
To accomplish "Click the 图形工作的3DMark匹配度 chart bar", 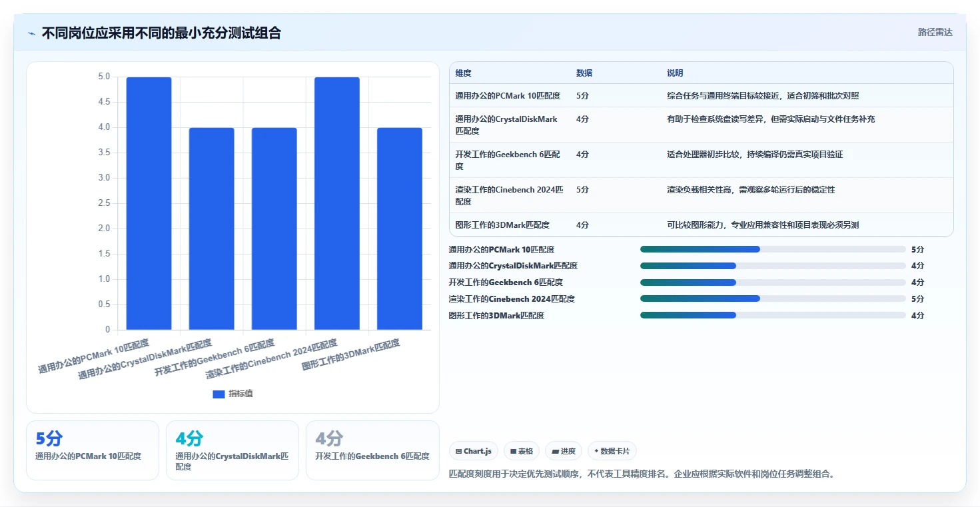I will pos(399,229).
